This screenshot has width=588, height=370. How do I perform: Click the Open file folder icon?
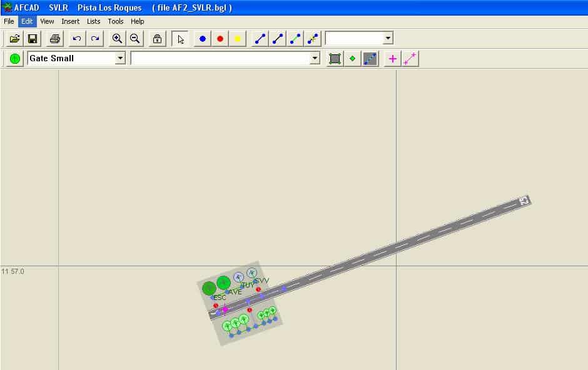coord(14,39)
